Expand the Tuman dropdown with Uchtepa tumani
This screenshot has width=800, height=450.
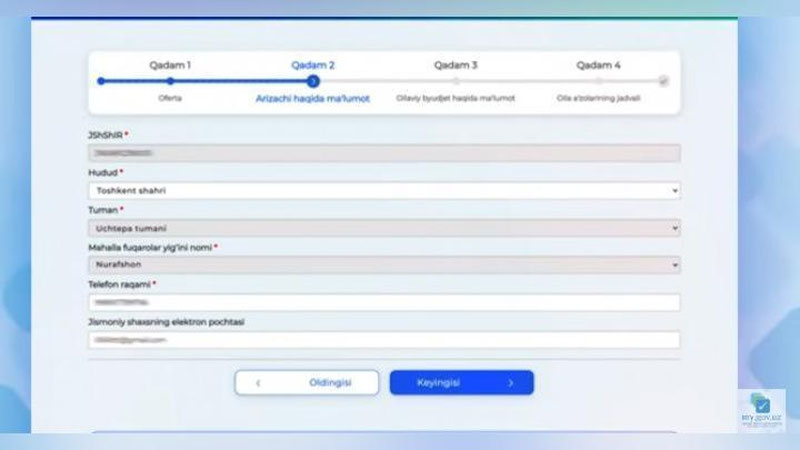(x=384, y=228)
